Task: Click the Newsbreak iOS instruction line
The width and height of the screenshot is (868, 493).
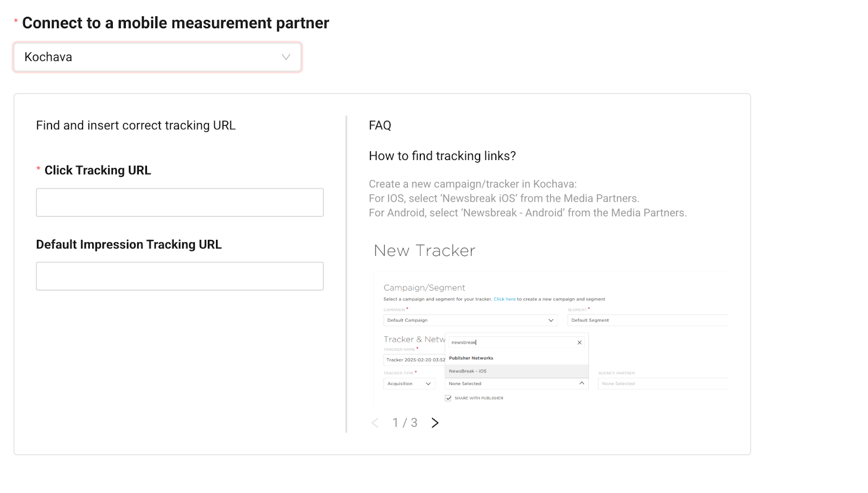Action: pyautogui.click(x=504, y=199)
